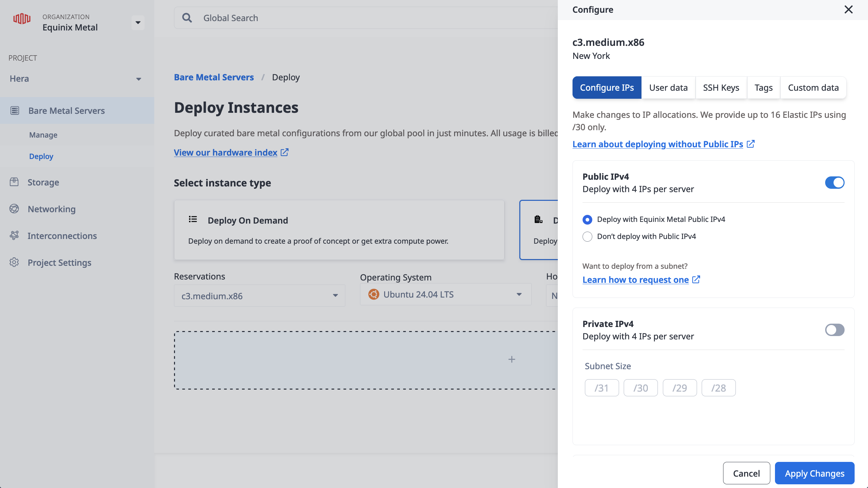868x488 pixels.
Task: Click the New York location text
Action: coord(591,56)
